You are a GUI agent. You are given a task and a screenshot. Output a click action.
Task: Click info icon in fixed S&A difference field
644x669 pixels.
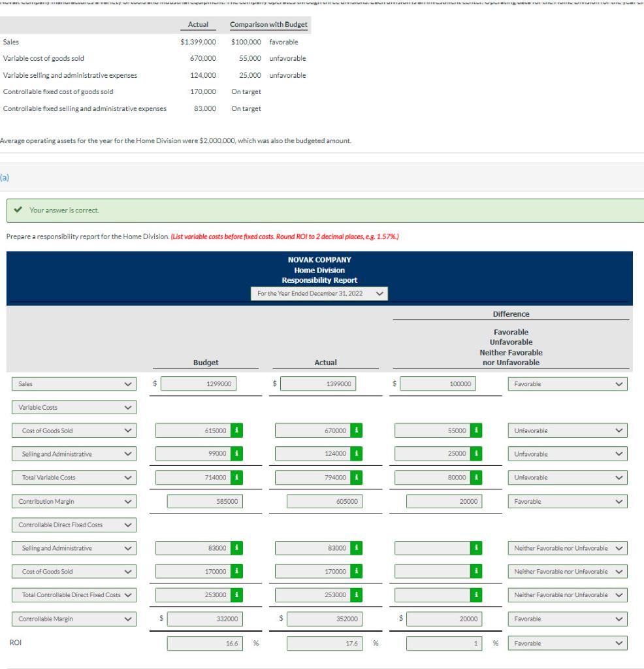coord(476,548)
